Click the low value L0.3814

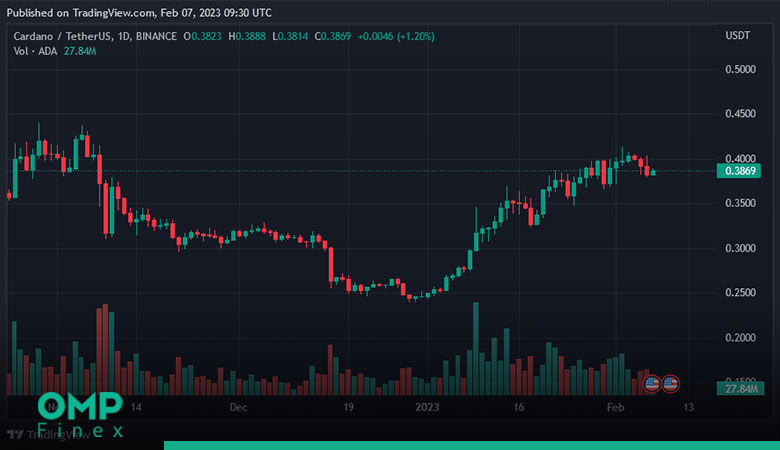tap(290, 36)
